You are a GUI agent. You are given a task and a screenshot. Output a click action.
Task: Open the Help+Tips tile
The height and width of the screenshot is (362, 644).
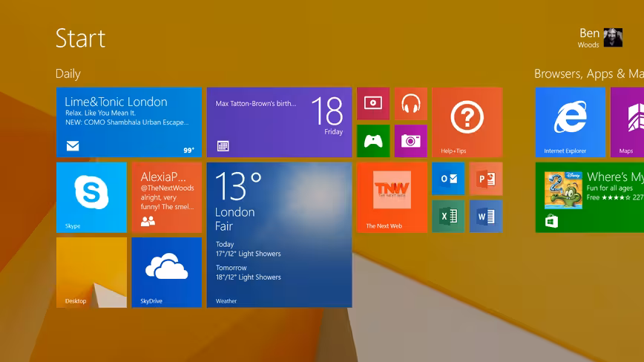[x=467, y=122]
